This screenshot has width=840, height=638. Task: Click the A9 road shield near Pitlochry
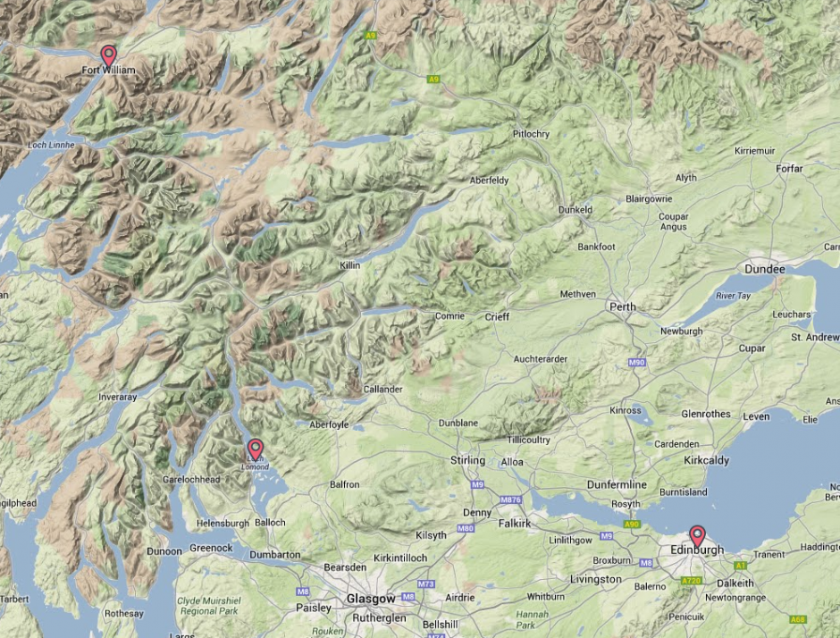[433, 80]
